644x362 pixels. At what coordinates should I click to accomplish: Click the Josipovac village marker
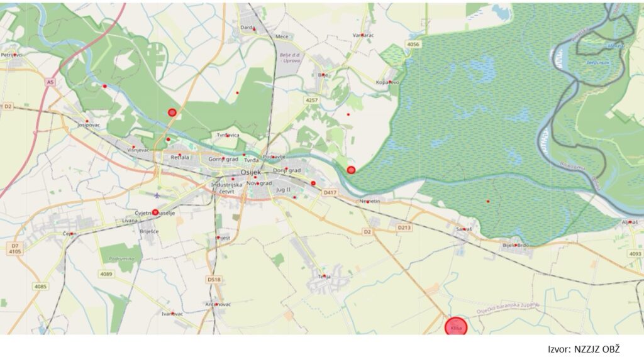(87, 121)
